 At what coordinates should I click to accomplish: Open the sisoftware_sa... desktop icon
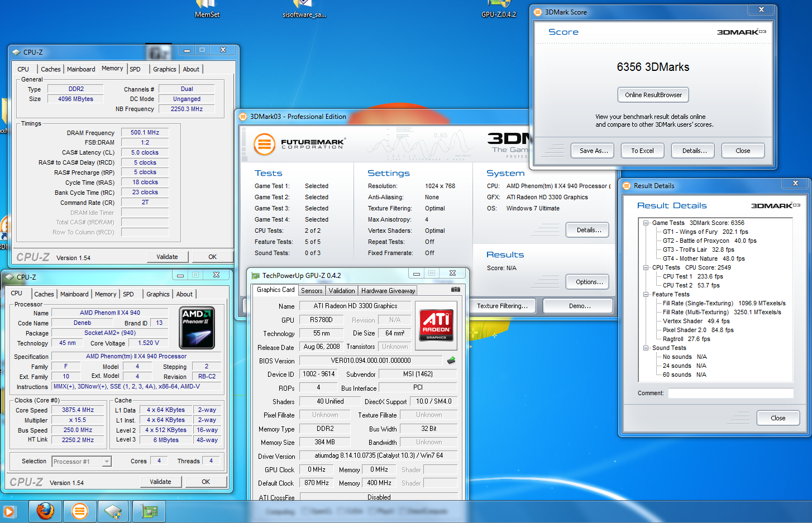point(304,9)
